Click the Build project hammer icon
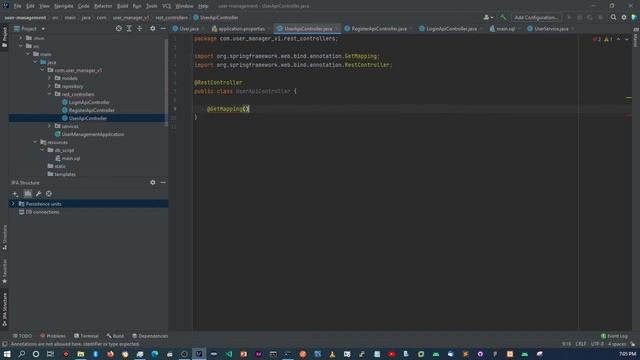The width and height of the screenshot is (640, 360). pyautogui.click(x=503, y=18)
